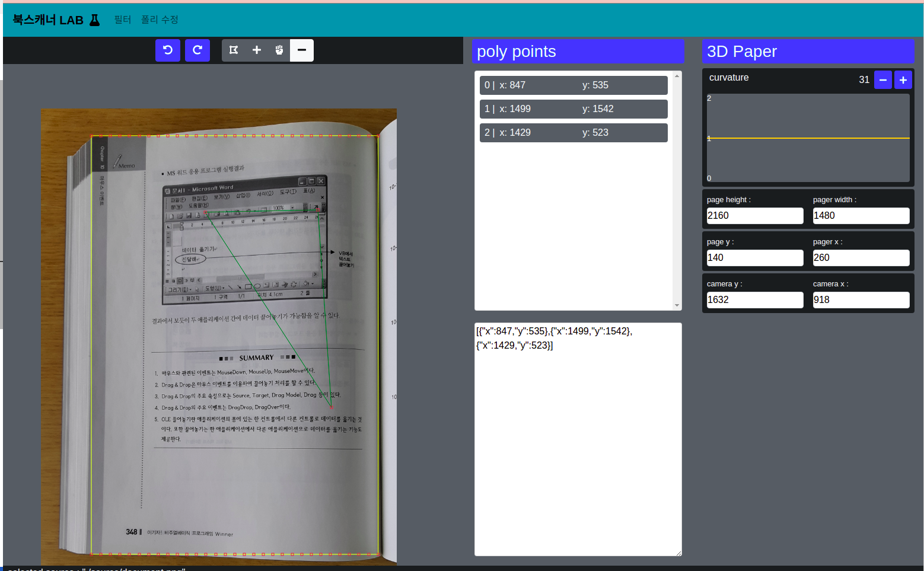Screen dimensions: 924x571
Task: Click the camera x field 918
Action: click(861, 300)
